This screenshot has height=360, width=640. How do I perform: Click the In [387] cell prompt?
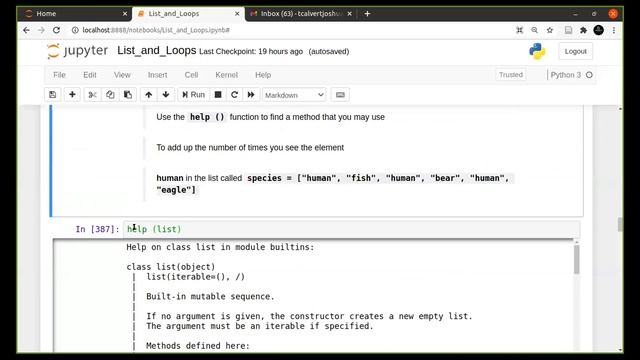pos(97,229)
